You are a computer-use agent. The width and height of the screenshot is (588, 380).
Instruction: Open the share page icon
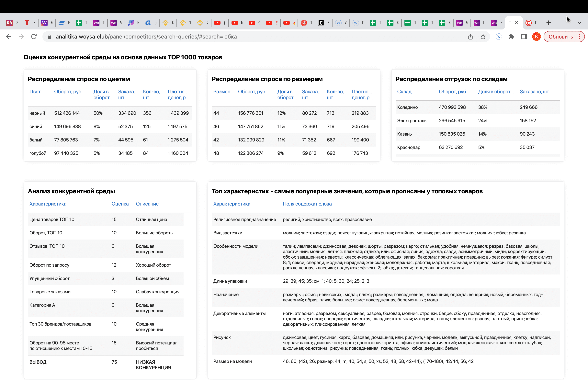pyautogui.click(x=470, y=37)
